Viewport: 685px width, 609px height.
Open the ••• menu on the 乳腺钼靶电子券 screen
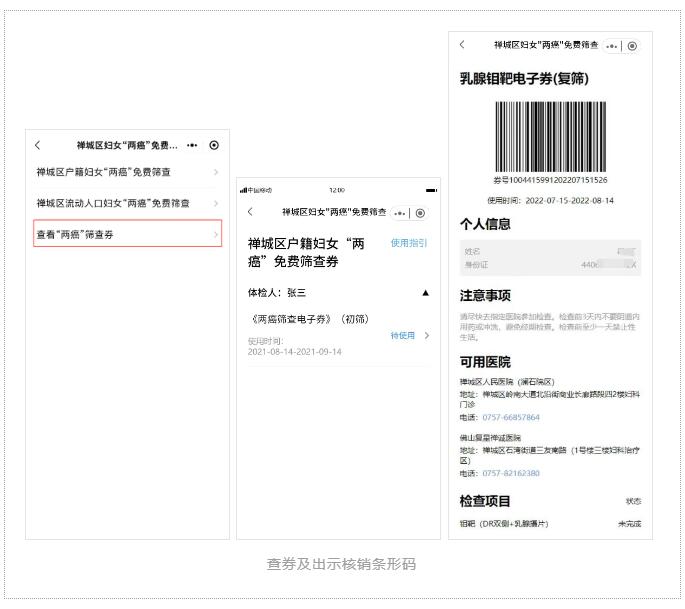pos(611,46)
